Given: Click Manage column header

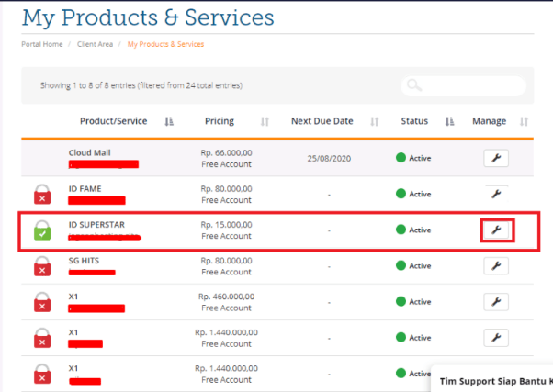Looking at the screenshot, I should click(490, 121).
